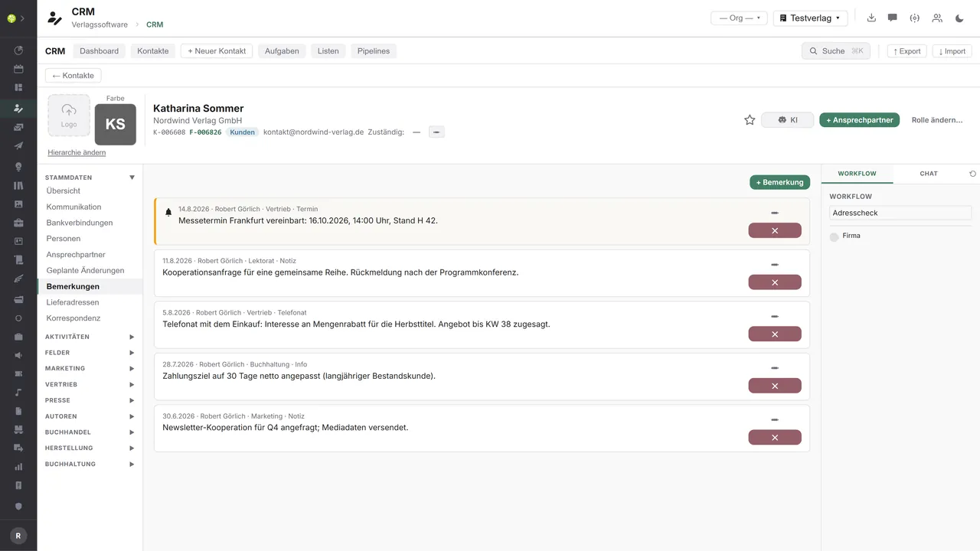Open the Org dropdown
This screenshot has width=980, height=551.
(739, 18)
